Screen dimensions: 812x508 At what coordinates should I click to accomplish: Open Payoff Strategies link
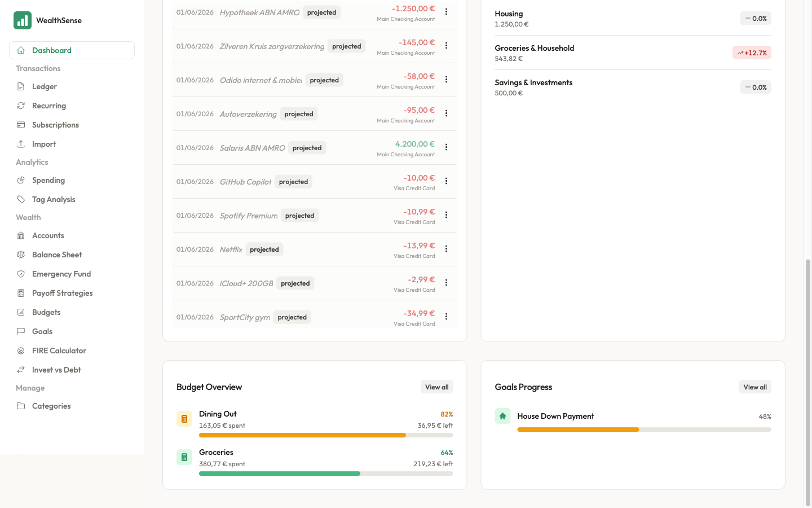(x=72, y=293)
